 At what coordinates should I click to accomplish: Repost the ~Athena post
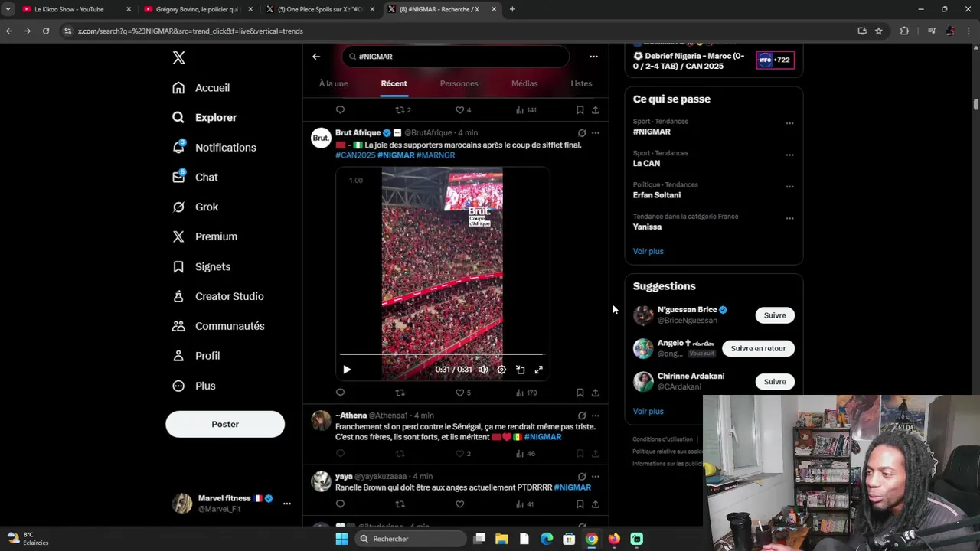(x=400, y=454)
